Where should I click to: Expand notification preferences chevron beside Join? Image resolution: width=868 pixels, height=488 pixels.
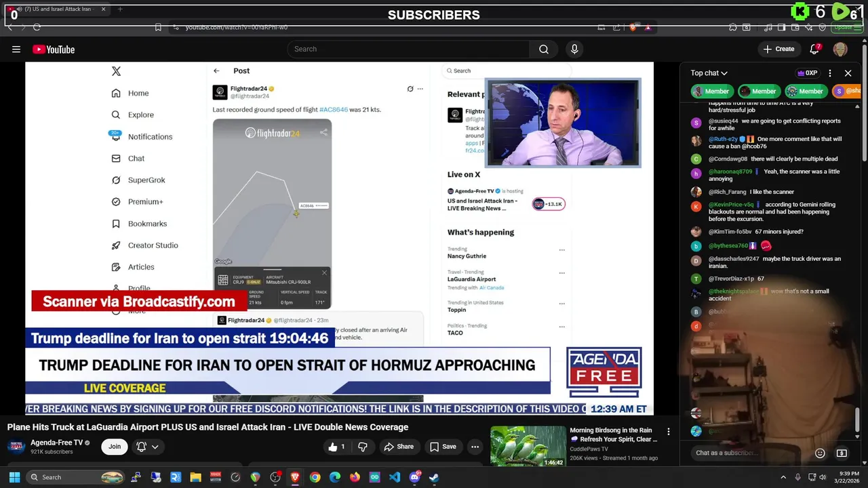pos(155,447)
